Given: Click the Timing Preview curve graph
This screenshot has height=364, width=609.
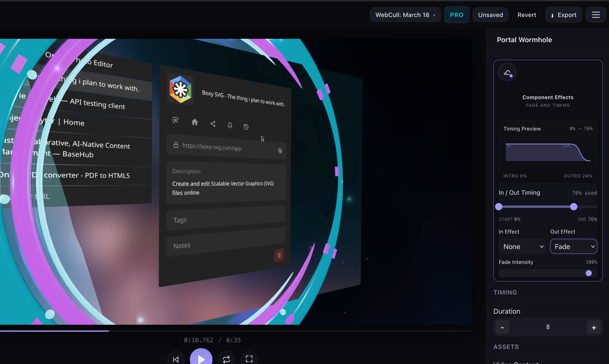Looking at the screenshot, I should point(548,153).
